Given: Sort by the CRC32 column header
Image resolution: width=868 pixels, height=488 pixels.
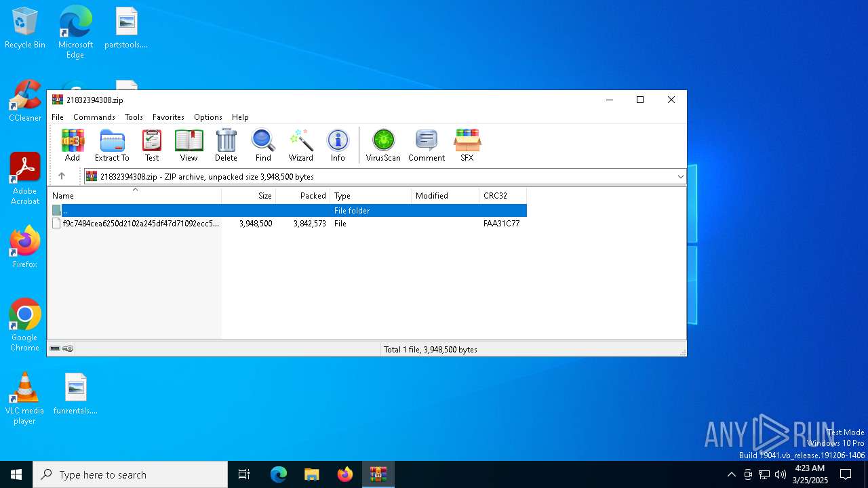Looking at the screenshot, I should click(x=503, y=196).
